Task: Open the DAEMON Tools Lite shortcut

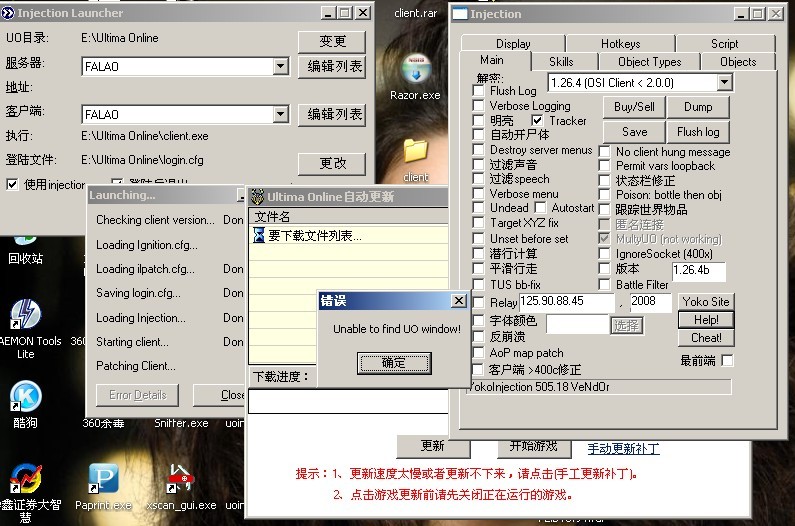Action: pyautogui.click(x=24, y=316)
